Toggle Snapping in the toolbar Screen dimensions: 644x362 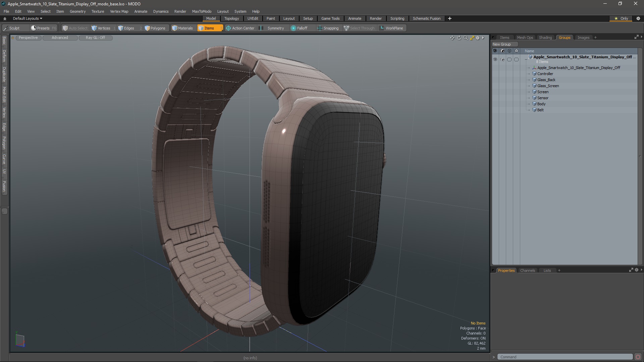328,28
